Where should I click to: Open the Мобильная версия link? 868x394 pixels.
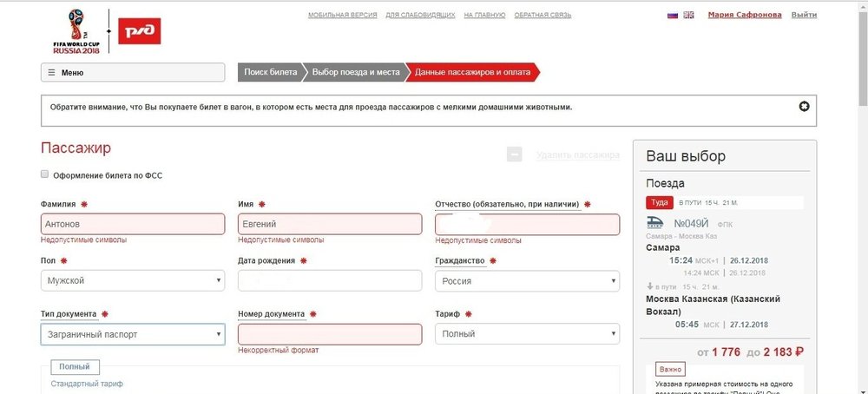[341, 16]
